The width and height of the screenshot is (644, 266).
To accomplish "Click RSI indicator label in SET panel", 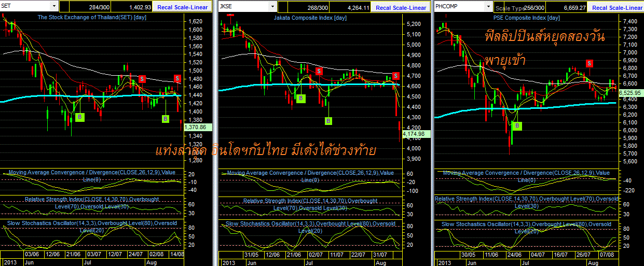I will pyautogui.click(x=91, y=202).
